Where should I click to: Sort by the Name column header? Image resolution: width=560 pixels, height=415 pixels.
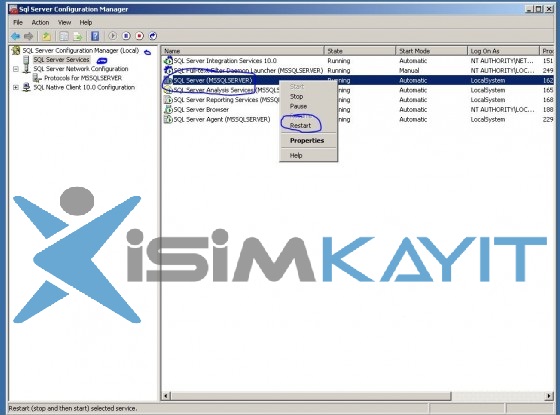click(243, 51)
